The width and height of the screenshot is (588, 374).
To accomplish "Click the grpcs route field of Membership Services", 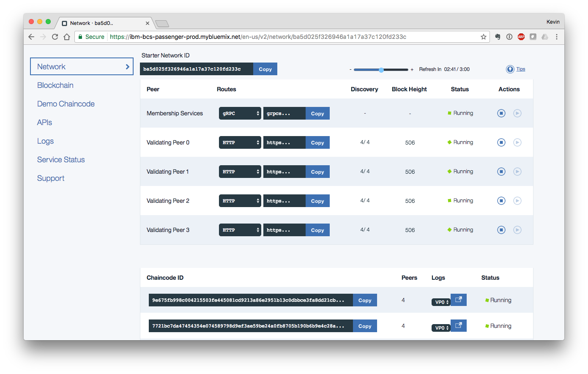I will [284, 113].
